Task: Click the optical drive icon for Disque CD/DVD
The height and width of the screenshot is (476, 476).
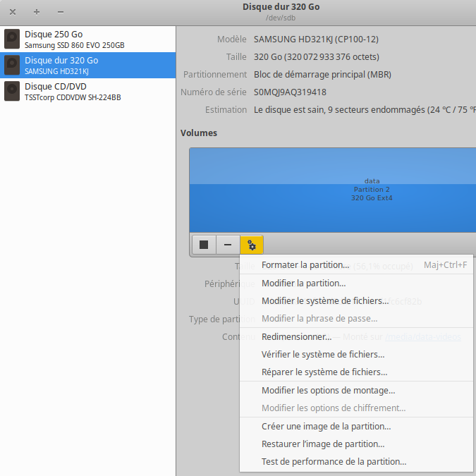Action: 12,91
